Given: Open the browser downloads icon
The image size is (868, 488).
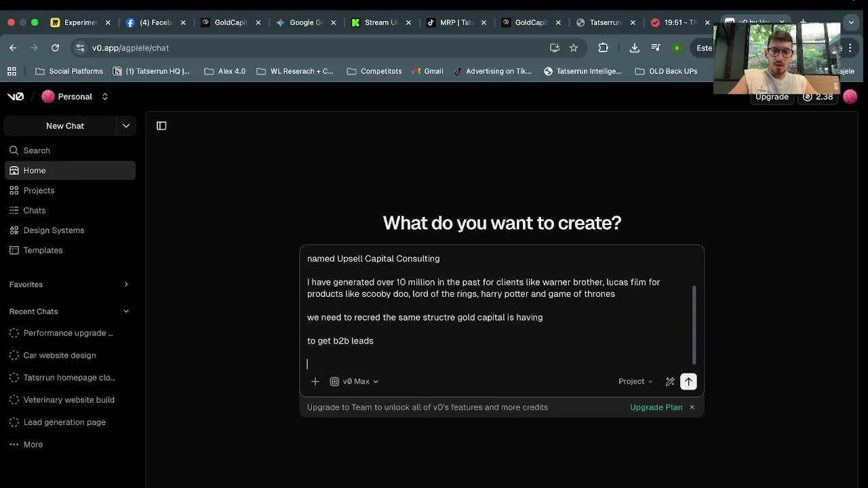Looking at the screenshot, I should (635, 47).
